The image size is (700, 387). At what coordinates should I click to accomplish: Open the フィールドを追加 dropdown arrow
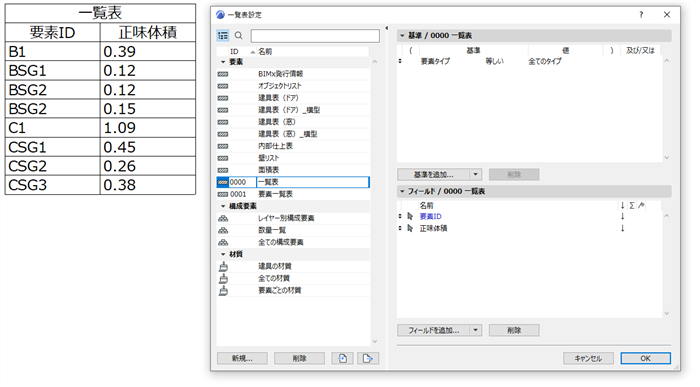pyautogui.click(x=475, y=330)
